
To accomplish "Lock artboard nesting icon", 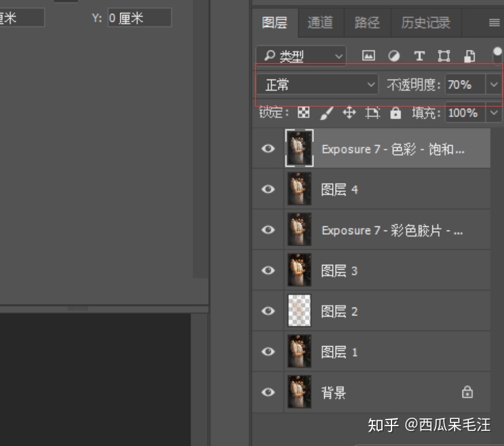I will [372, 113].
